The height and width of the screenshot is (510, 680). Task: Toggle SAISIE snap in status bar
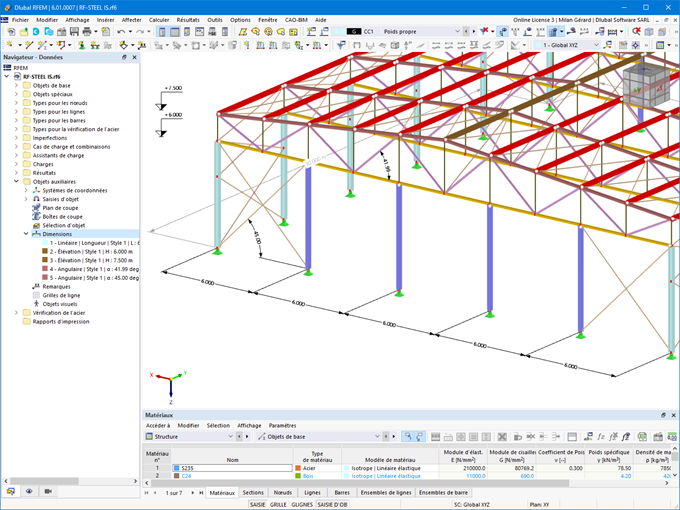257,504
